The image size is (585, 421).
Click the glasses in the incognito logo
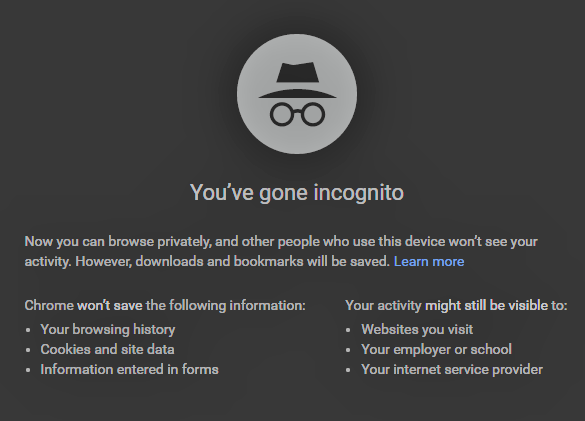point(297,114)
